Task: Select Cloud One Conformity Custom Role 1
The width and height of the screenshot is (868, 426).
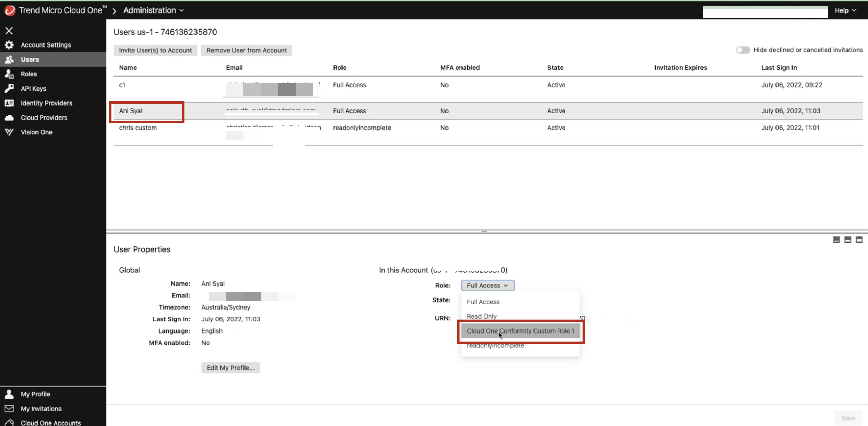Action: coord(521,331)
